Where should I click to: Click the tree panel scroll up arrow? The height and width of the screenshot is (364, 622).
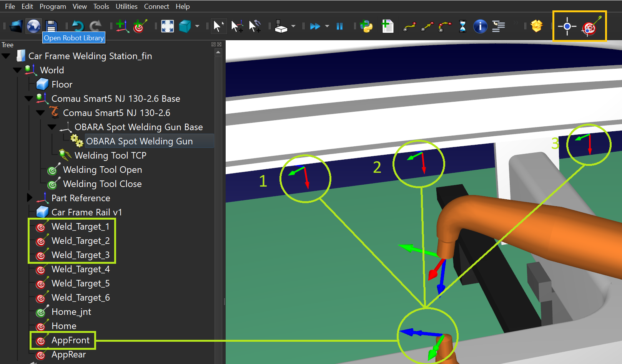click(x=218, y=52)
